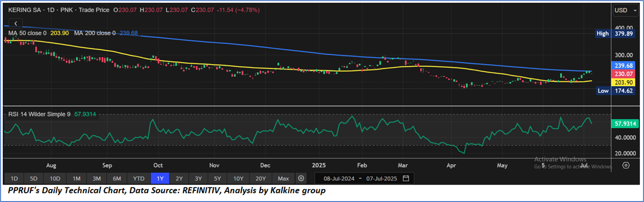Viewport: 644px width, 202px height.
Task: Choose the 5Y time range
Action: point(217,178)
